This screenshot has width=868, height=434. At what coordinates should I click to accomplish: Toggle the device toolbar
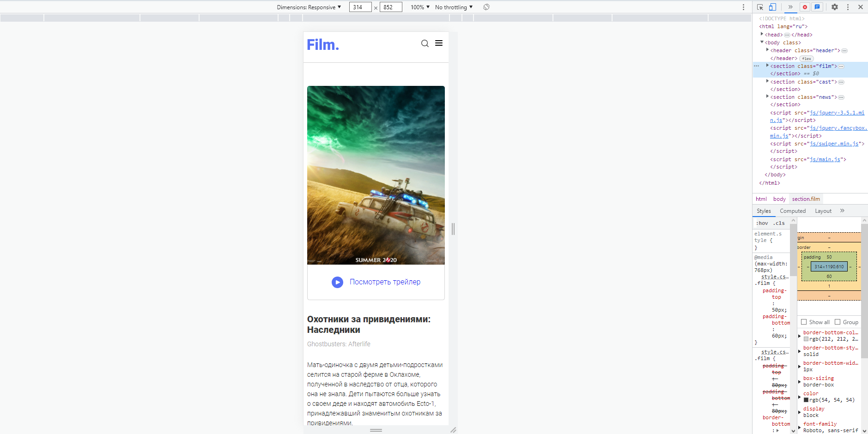[x=771, y=7]
